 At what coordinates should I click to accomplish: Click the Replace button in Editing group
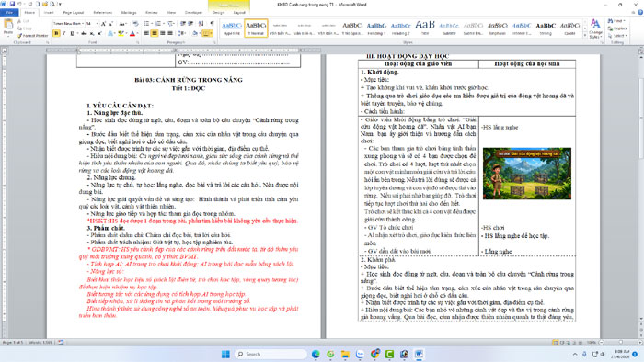tap(617, 28)
